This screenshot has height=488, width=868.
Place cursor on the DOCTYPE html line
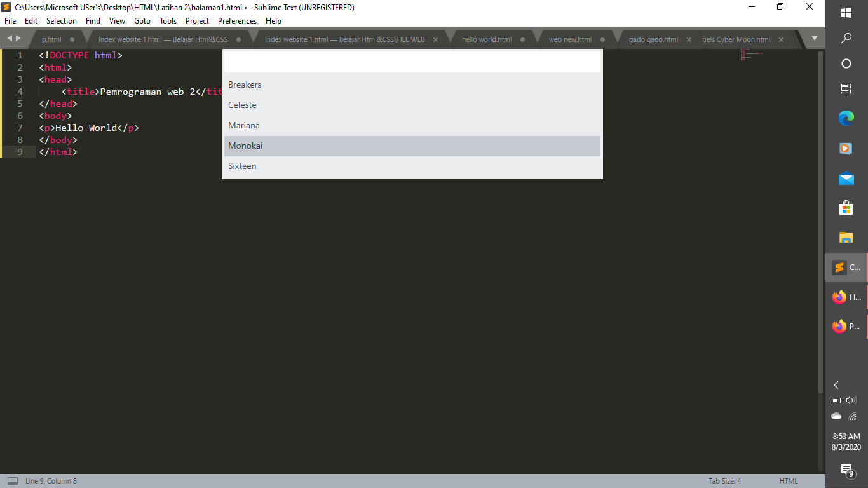[80, 55]
